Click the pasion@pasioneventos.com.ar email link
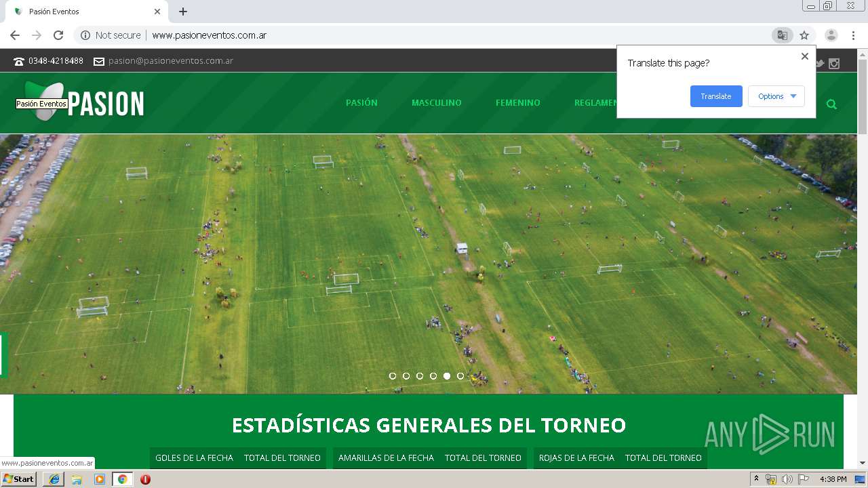The height and width of the screenshot is (488, 868). pos(171,61)
